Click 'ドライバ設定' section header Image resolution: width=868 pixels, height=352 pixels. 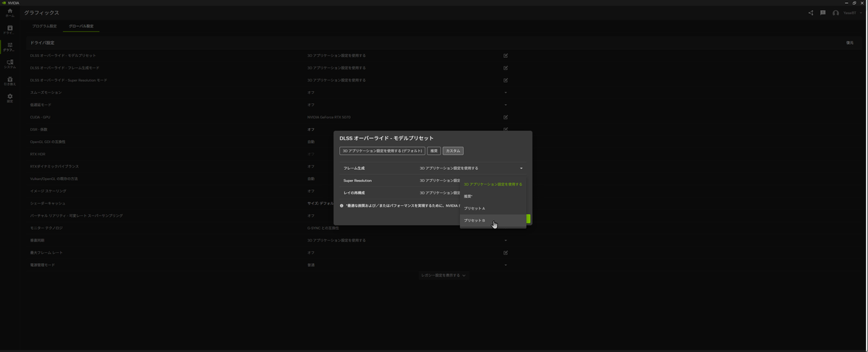pos(42,43)
